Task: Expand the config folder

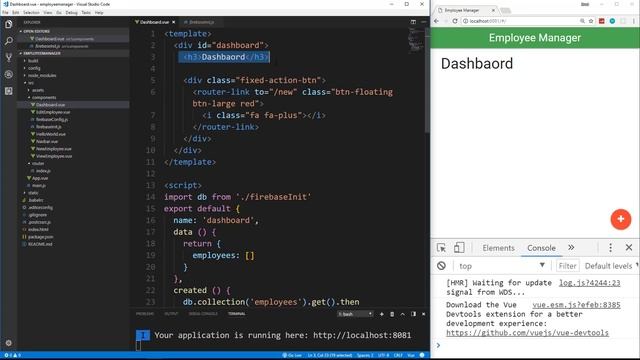Action: coord(34,68)
